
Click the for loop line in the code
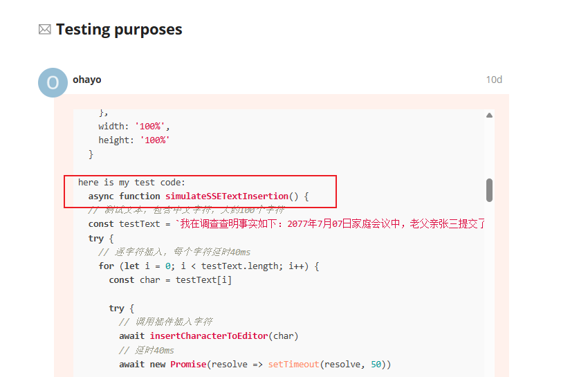click(x=209, y=266)
